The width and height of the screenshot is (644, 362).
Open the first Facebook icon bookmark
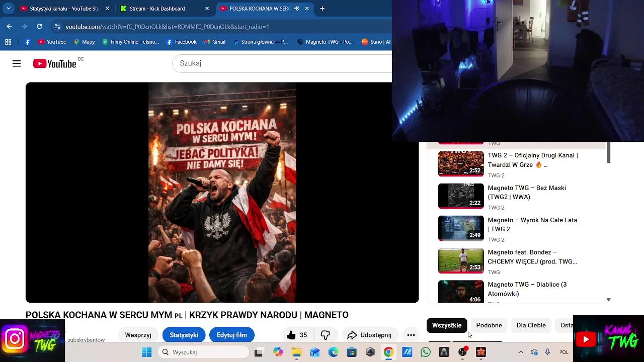[x=28, y=42]
